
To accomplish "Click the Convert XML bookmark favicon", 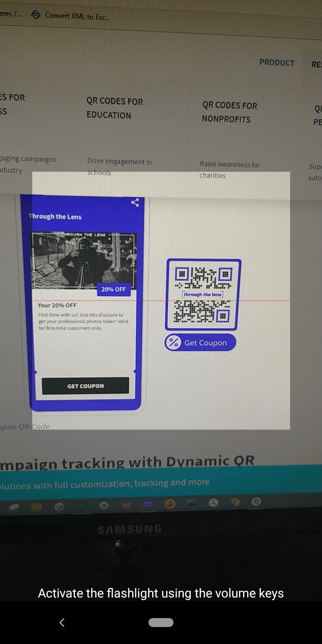I will point(36,15).
